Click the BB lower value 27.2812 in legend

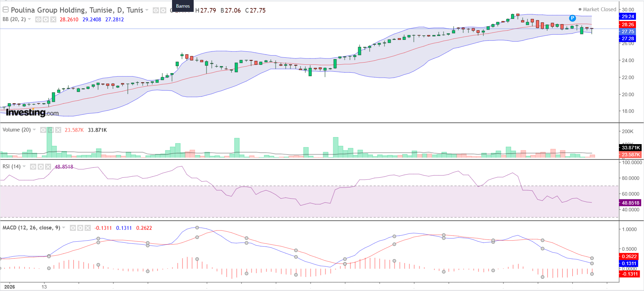[115, 20]
